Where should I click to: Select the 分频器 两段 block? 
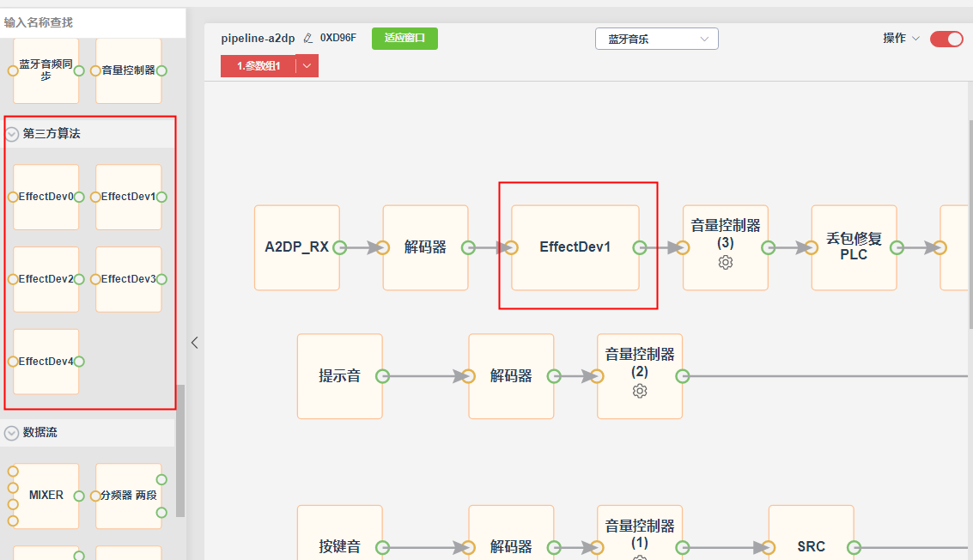129,496
